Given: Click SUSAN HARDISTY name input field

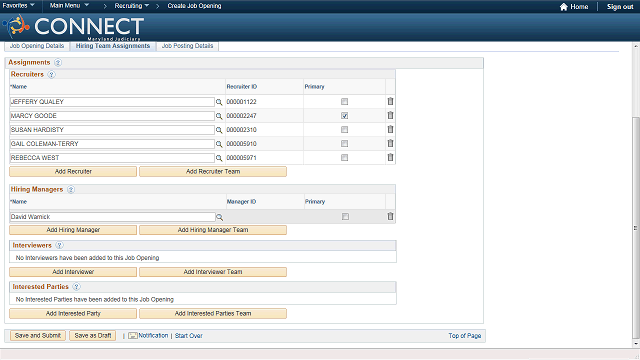Looking at the screenshot, I should (112, 130).
